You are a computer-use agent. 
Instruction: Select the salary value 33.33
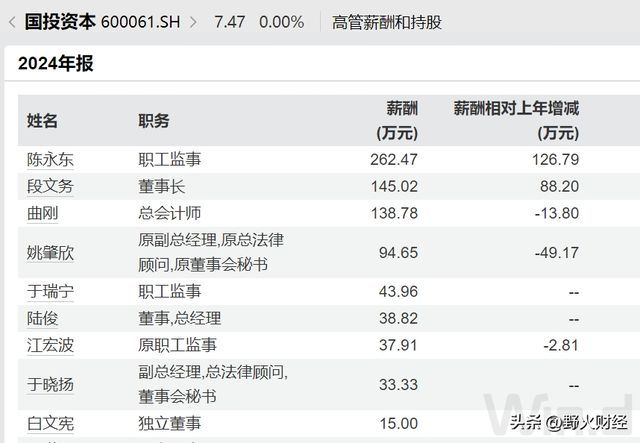click(398, 385)
